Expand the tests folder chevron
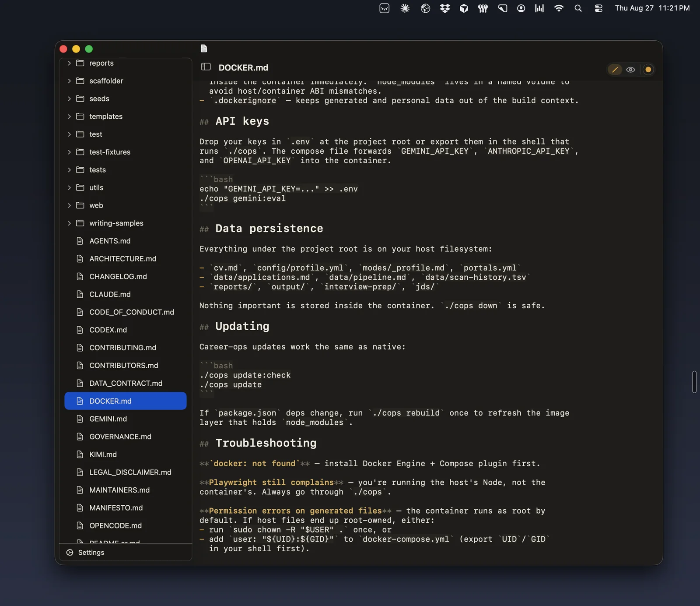 (x=69, y=170)
